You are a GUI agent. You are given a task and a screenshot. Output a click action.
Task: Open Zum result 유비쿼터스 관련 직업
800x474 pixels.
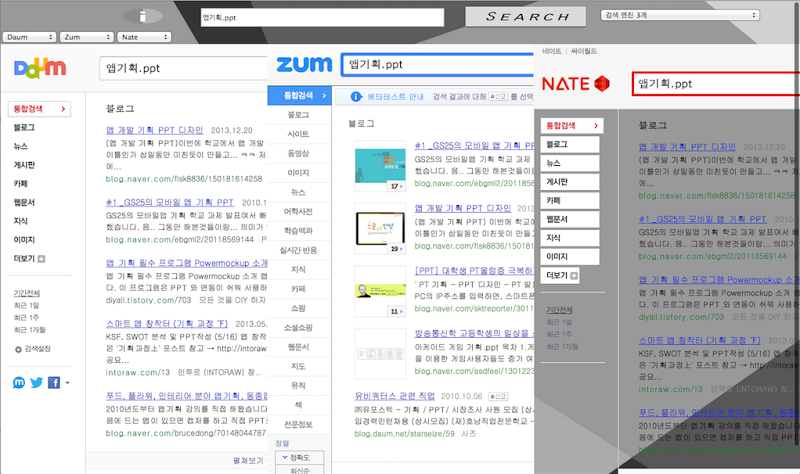[x=395, y=396]
